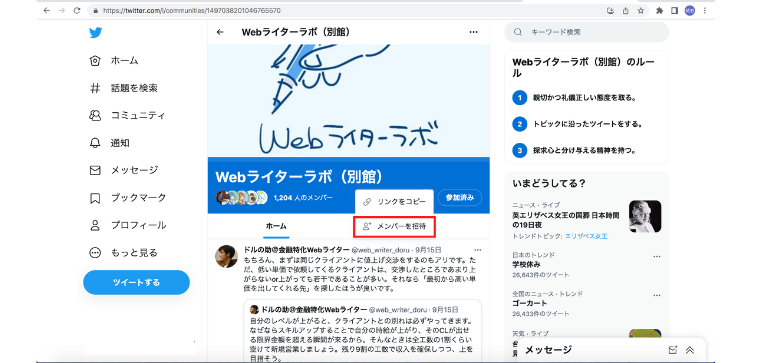This screenshot has height=363, width=768.
Task: Click rule 2 トピックに沿ったツイートをする
Action: (577, 124)
